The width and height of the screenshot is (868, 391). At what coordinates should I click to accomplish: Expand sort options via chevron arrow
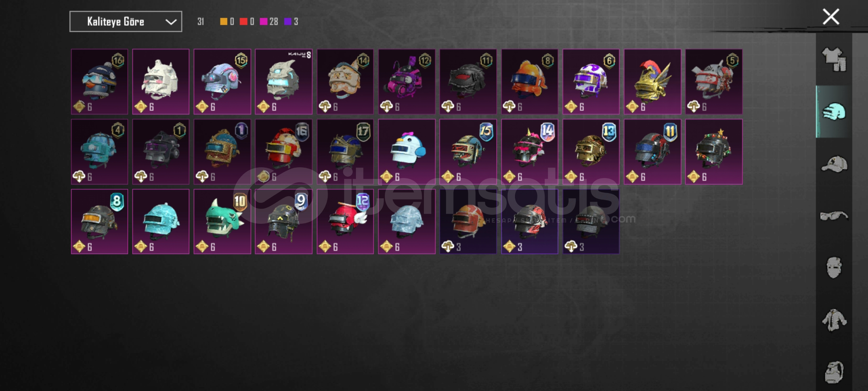171,22
